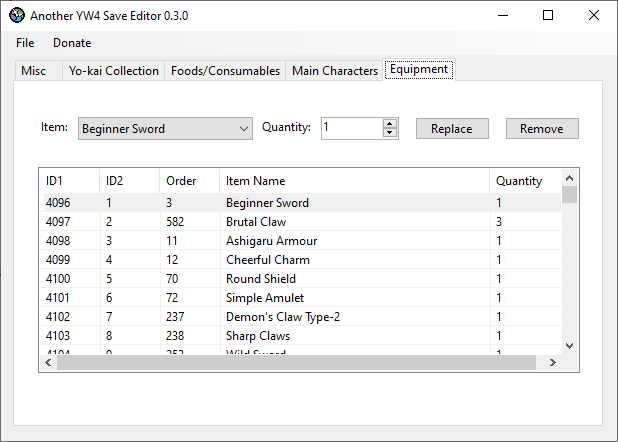618x442 pixels.
Task: Sort by the Order column header
Action: (x=181, y=181)
